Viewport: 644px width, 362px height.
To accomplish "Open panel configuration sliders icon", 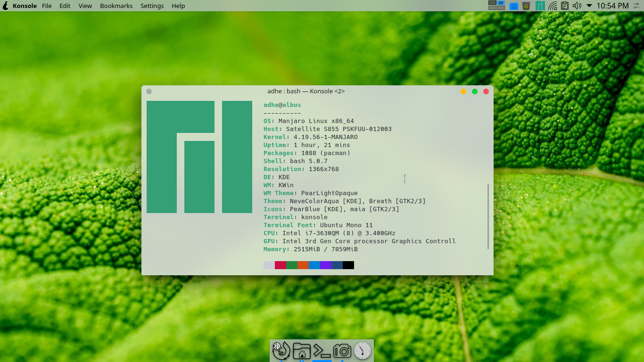I will pos(636,6).
